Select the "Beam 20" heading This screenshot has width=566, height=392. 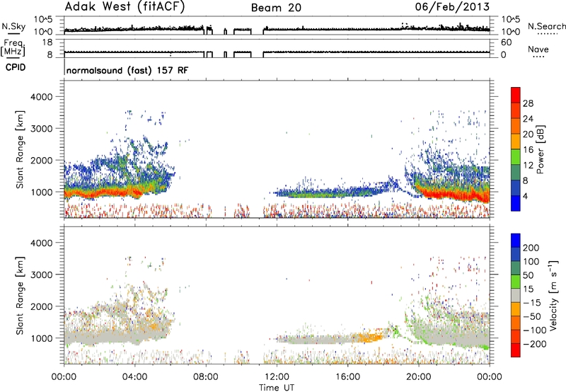(x=276, y=8)
